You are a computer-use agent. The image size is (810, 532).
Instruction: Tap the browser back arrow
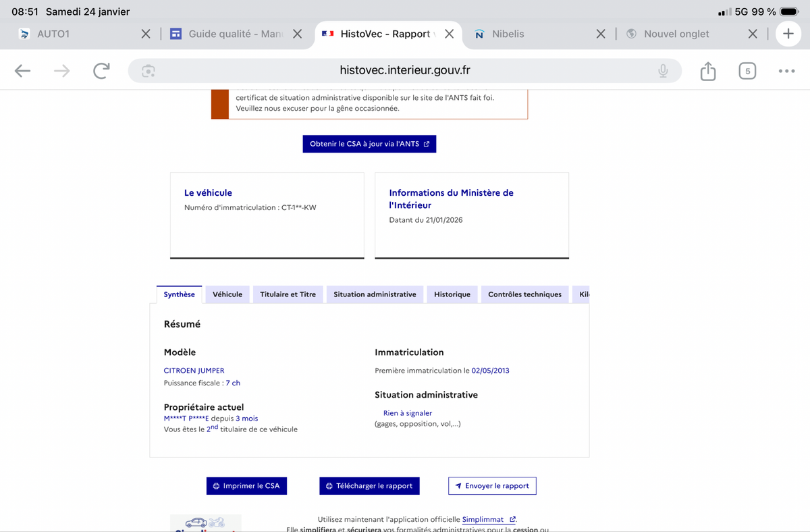(x=22, y=71)
